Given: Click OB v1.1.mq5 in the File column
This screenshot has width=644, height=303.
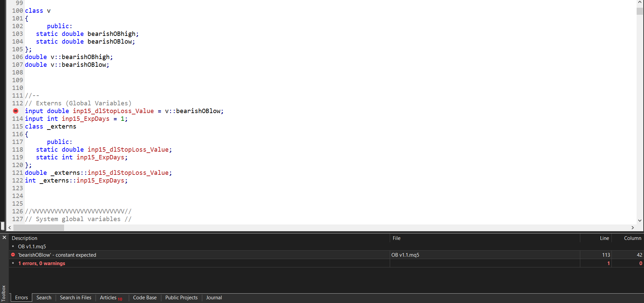Looking at the screenshot, I should [405, 255].
